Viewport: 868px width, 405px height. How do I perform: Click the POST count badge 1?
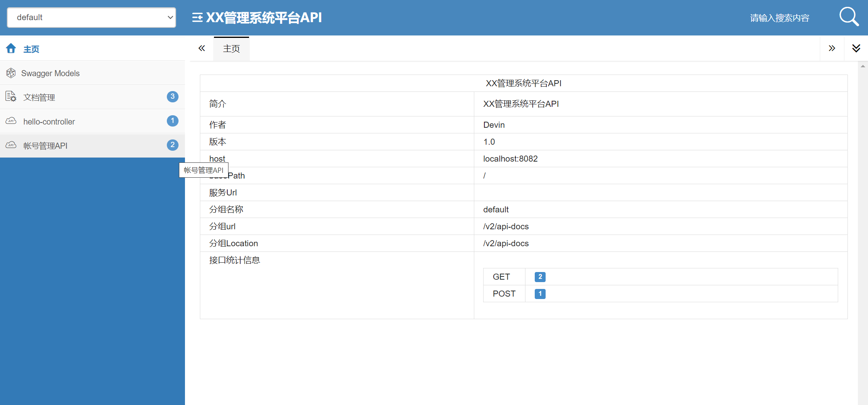click(540, 294)
